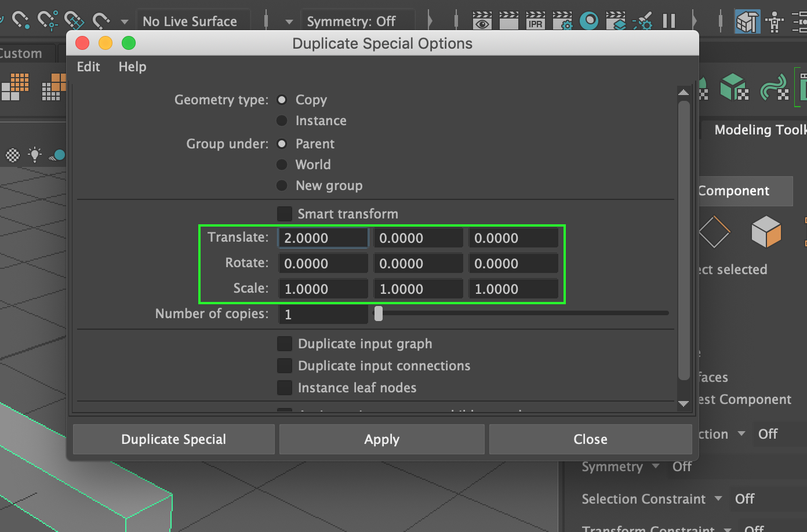807x532 pixels.
Task: Open the Help menu in dialog
Action: 132,67
